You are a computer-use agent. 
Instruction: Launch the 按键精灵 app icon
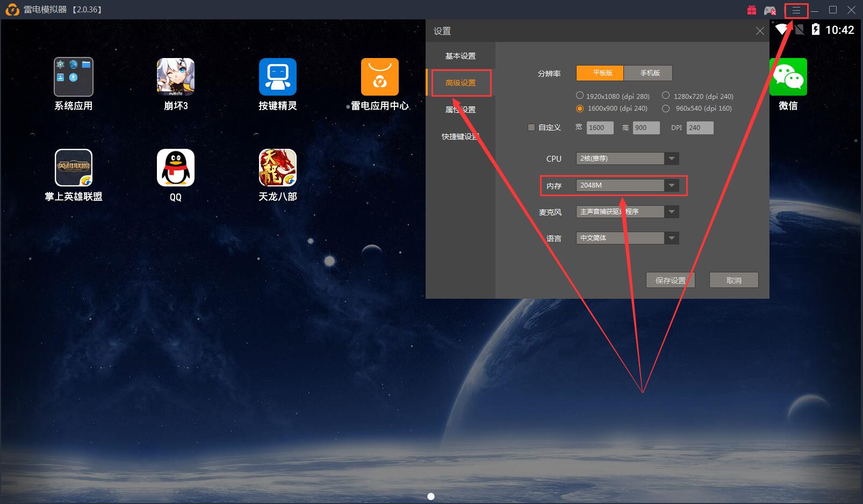277,77
